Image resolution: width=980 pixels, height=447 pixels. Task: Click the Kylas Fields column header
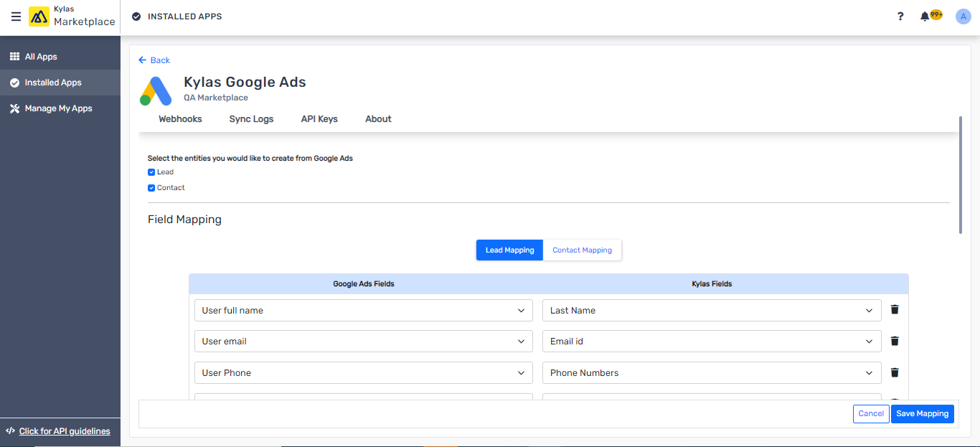[x=712, y=284]
